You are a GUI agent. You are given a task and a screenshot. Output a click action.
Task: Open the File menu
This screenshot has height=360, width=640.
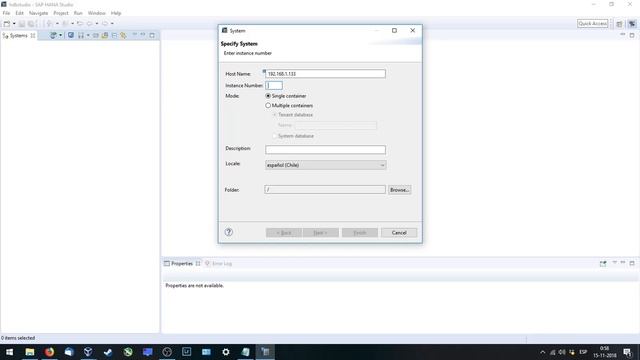point(7,13)
